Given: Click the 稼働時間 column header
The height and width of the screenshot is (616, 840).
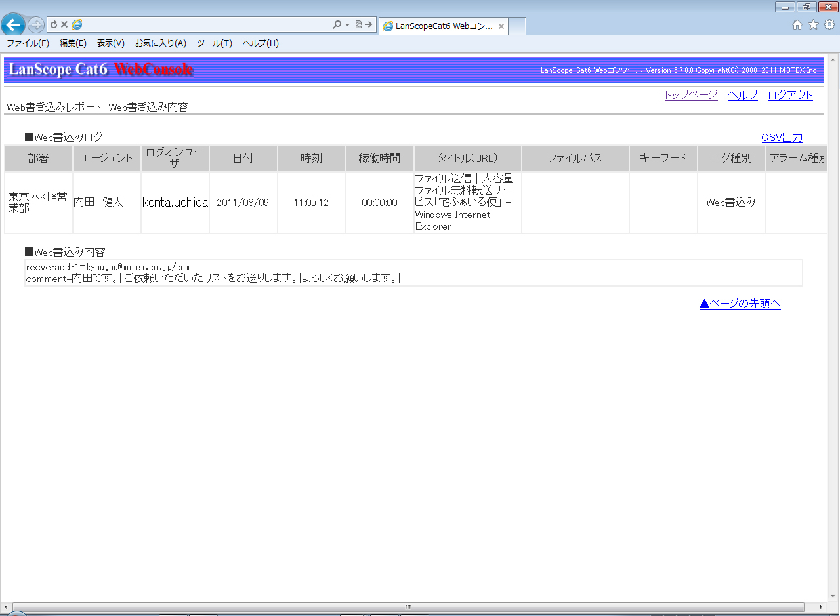Looking at the screenshot, I should 380,158.
